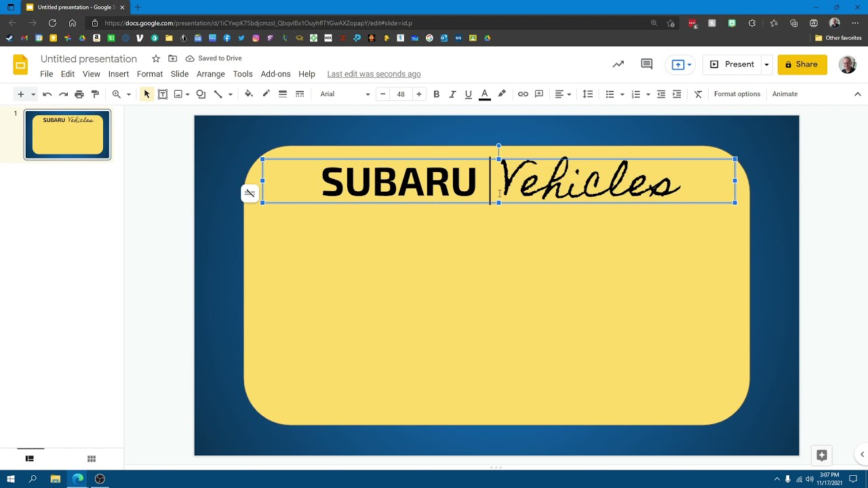Toggle bold formatting

click(x=436, y=94)
